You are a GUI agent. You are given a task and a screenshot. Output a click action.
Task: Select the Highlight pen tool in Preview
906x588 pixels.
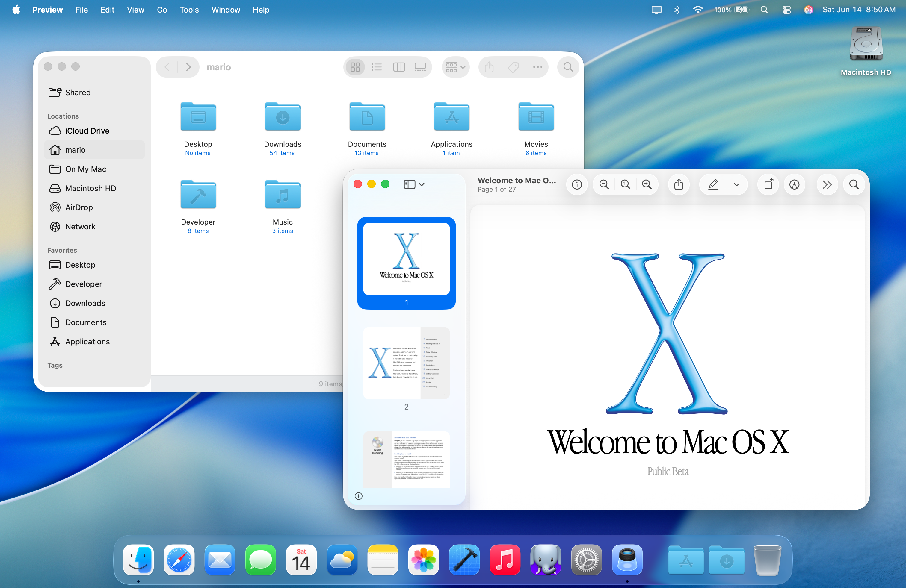click(x=713, y=184)
